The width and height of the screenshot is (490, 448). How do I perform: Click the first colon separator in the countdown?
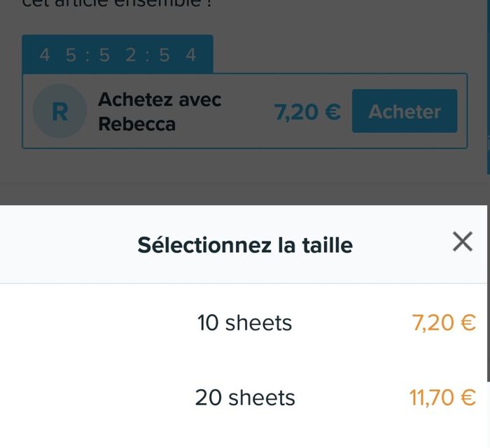pos(87,55)
